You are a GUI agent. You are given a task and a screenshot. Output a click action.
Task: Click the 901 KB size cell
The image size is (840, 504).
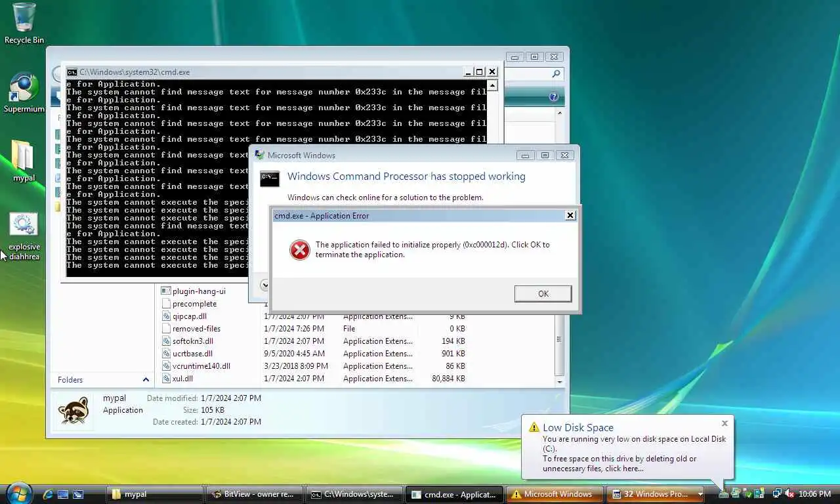point(453,354)
